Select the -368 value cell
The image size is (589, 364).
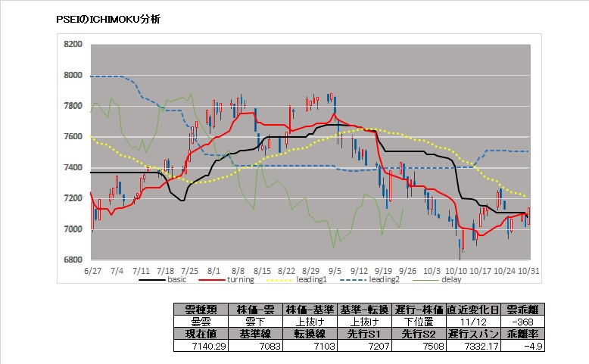[x=522, y=322]
